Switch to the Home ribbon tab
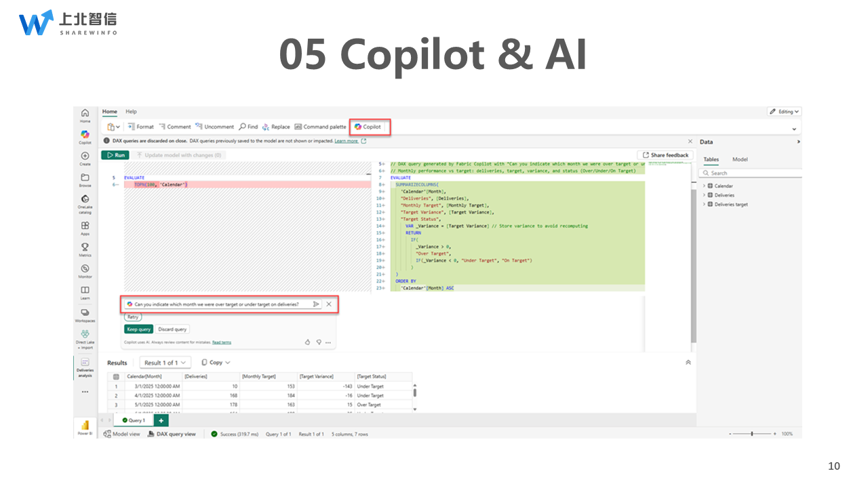The width and height of the screenshot is (868, 488). click(109, 112)
